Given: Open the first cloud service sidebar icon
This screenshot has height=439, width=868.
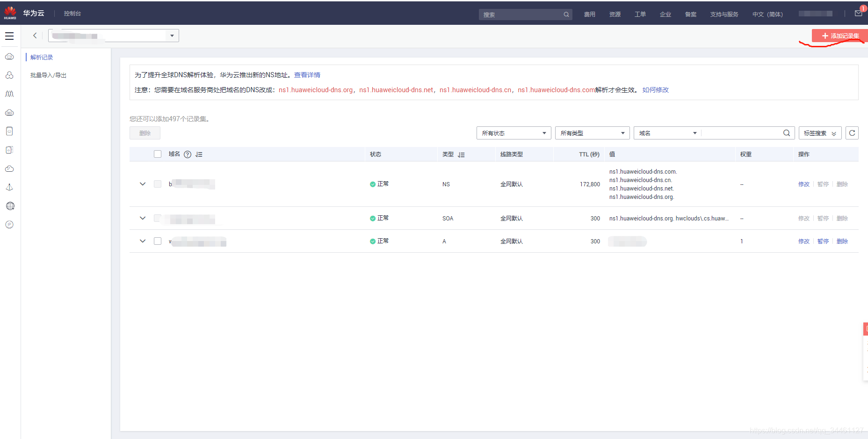Looking at the screenshot, I should tap(9, 57).
